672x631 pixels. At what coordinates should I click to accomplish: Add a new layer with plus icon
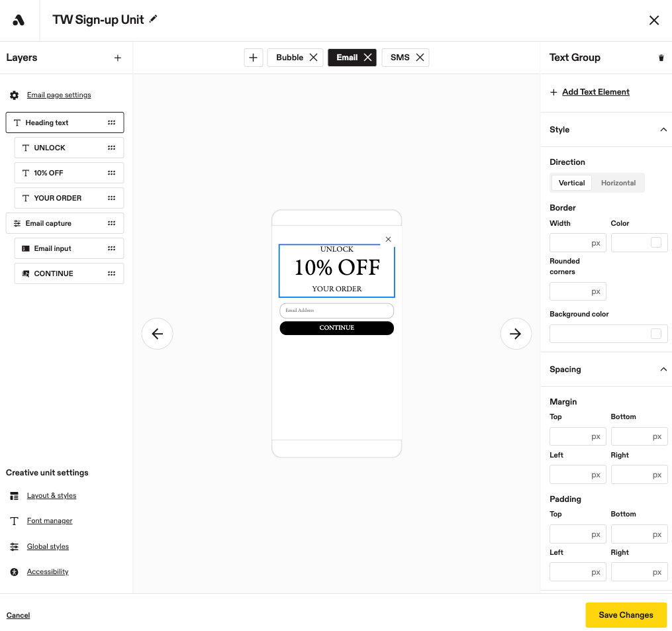(117, 58)
